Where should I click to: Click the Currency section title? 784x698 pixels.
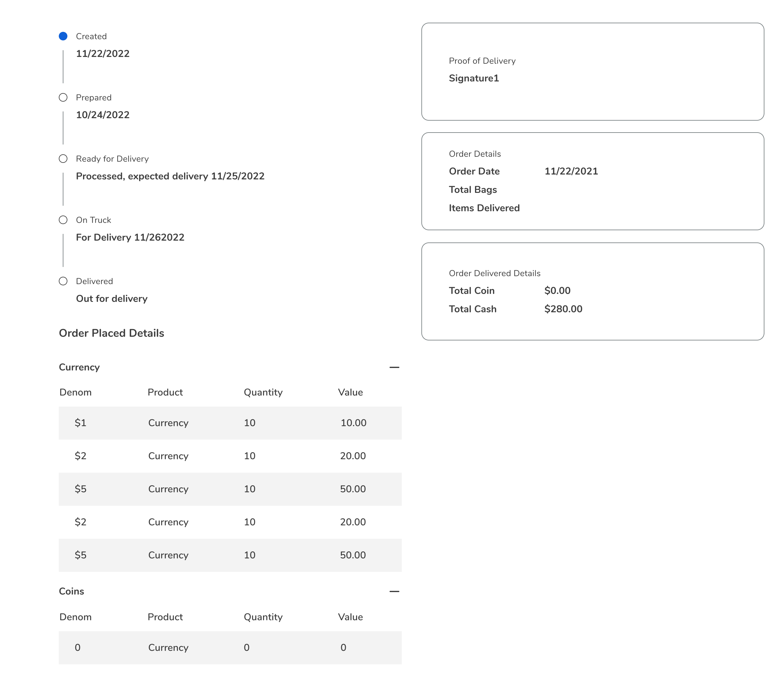79,367
